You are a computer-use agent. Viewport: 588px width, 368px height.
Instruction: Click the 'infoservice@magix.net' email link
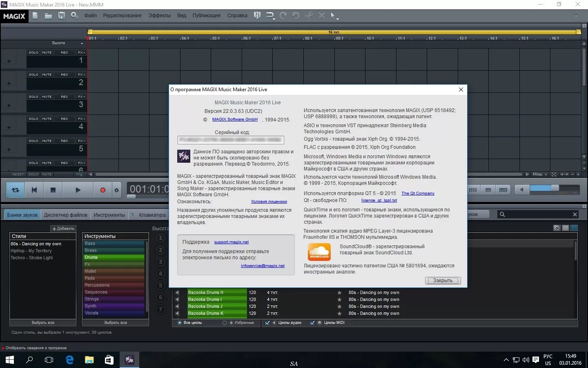click(263, 266)
